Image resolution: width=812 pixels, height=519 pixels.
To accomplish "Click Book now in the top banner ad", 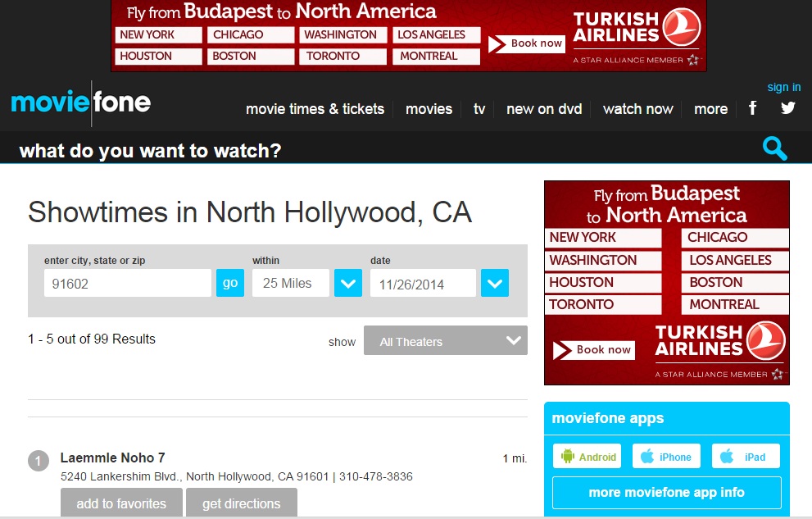I will pos(526,43).
